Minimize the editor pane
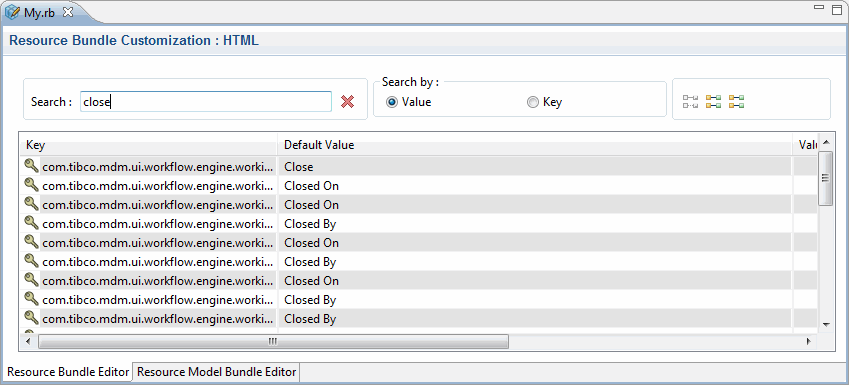Screen dimensions: 849x385 [x=819, y=8]
